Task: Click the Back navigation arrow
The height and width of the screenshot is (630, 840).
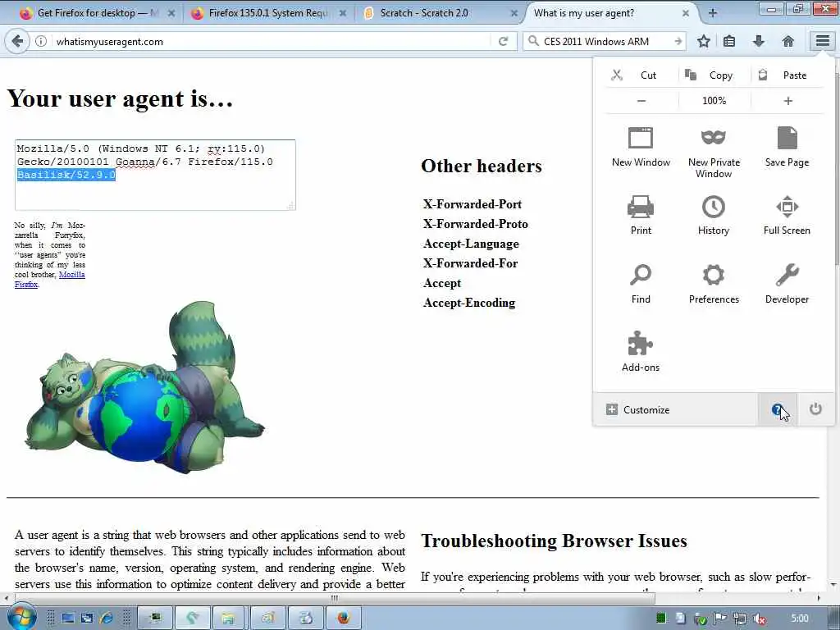Action: click(x=17, y=41)
